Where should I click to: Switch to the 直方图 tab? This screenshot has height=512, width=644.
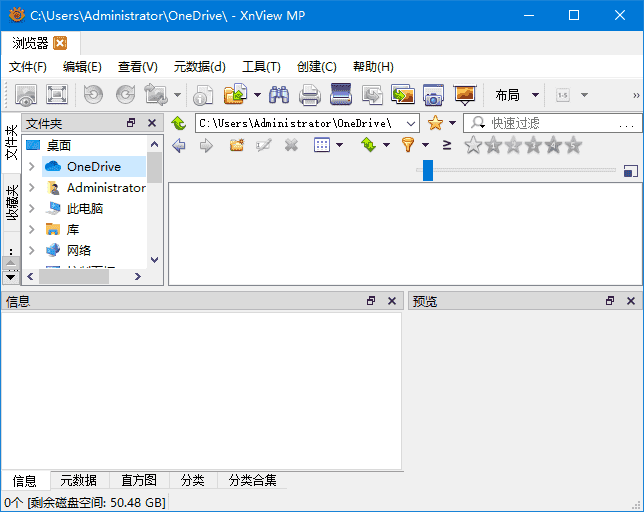coord(138,481)
